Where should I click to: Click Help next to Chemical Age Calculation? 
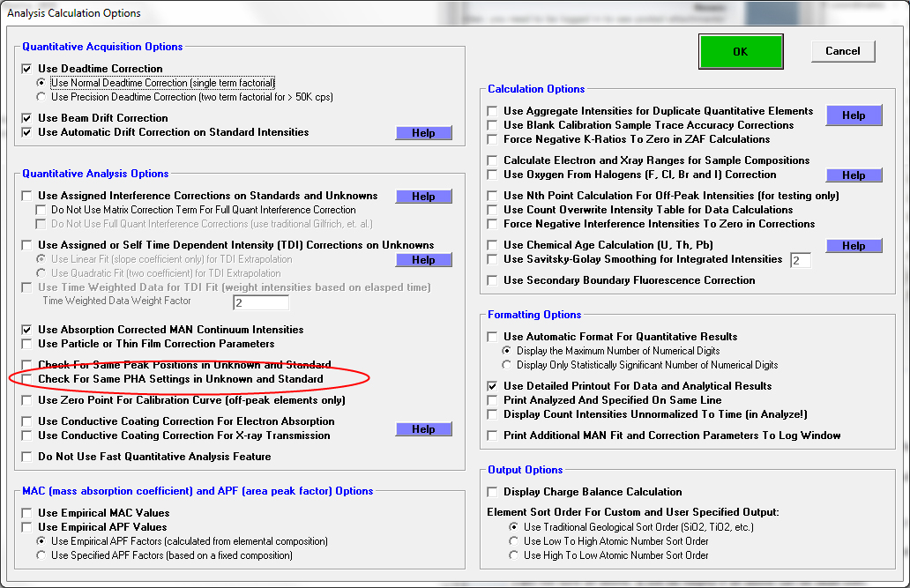point(854,246)
